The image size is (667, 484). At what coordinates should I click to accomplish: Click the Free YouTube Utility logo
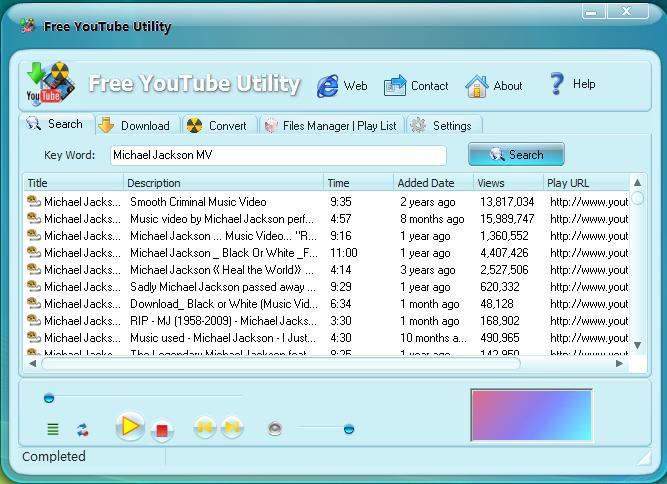[x=51, y=83]
